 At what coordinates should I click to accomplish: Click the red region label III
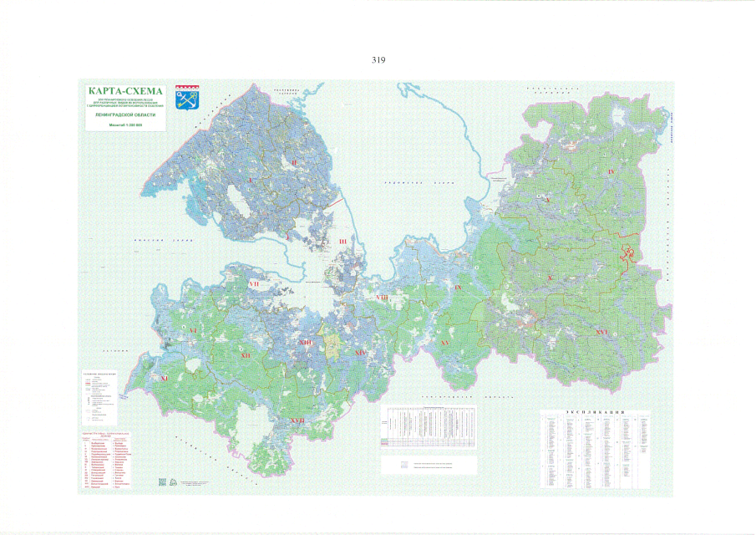(x=342, y=241)
